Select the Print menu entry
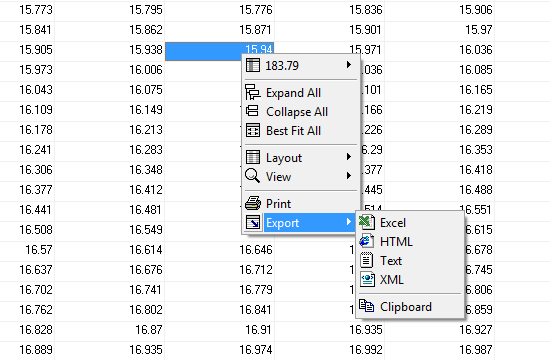The width and height of the screenshot is (550, 360). click(301, 204)
